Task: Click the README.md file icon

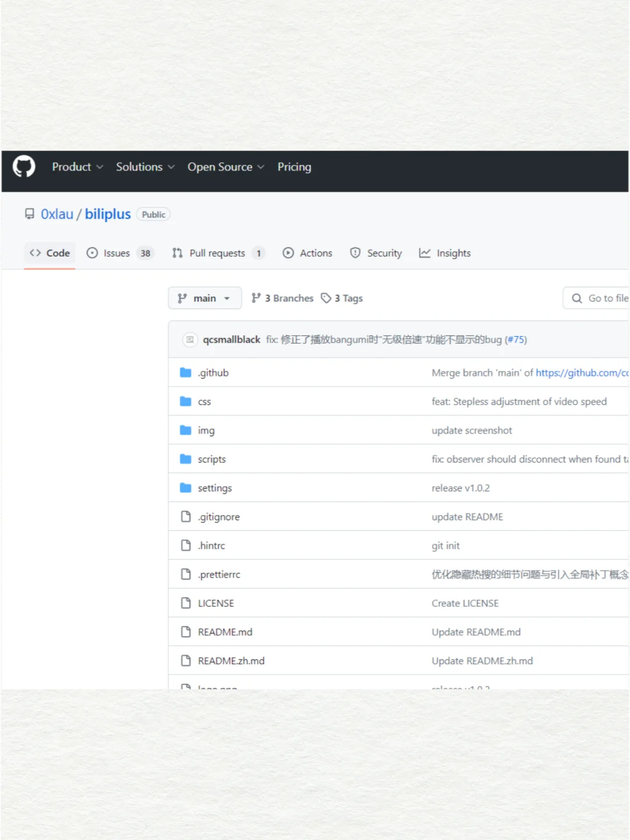Action: pos(185,632)
